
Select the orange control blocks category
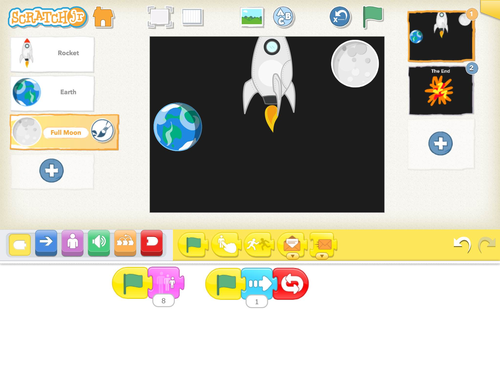click(125, 243)
